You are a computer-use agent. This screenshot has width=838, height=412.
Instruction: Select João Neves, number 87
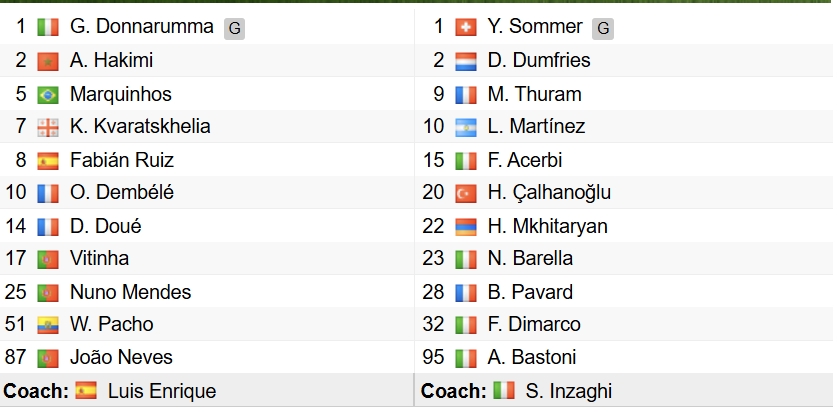[121, 357]
